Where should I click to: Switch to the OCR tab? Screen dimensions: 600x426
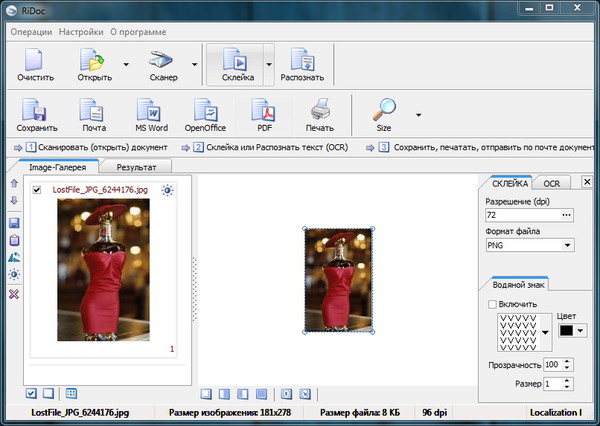click(551, 183)
